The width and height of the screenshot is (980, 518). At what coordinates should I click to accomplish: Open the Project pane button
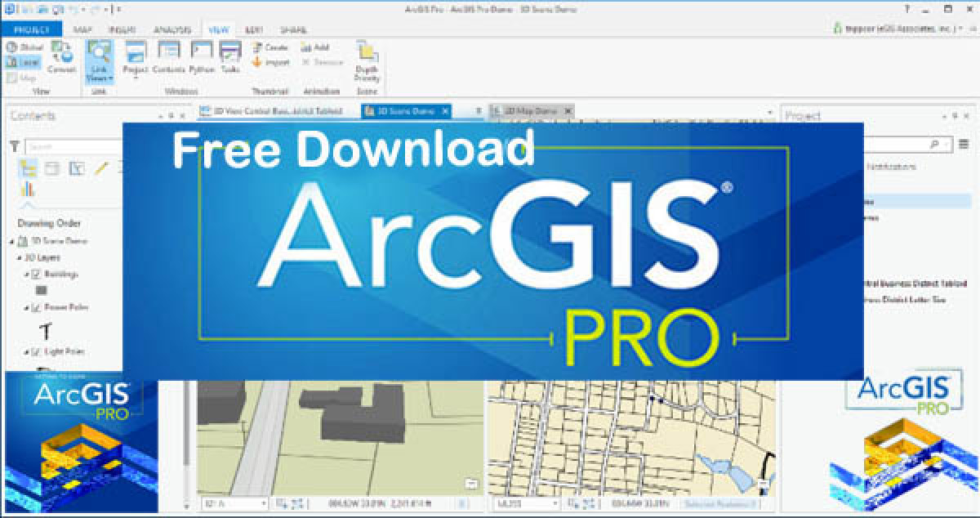136,59
